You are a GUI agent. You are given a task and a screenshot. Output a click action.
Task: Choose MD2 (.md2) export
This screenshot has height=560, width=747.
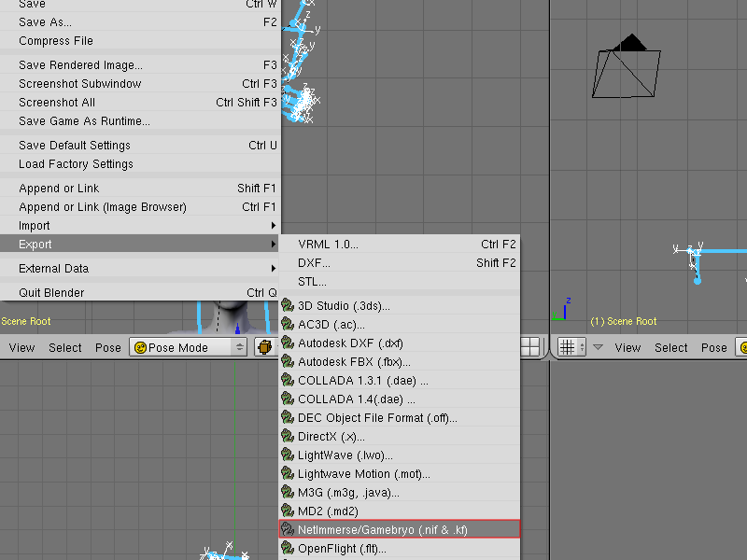click(x=400, y=511)
